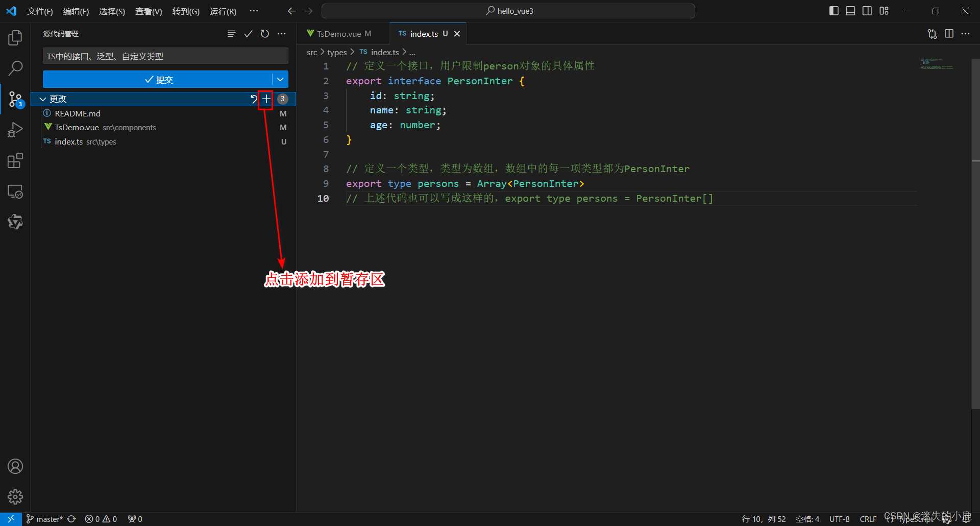This screenshot has height=526, width=980.
Task: Navigate back with left arrow
Action: tap(291, 11)
